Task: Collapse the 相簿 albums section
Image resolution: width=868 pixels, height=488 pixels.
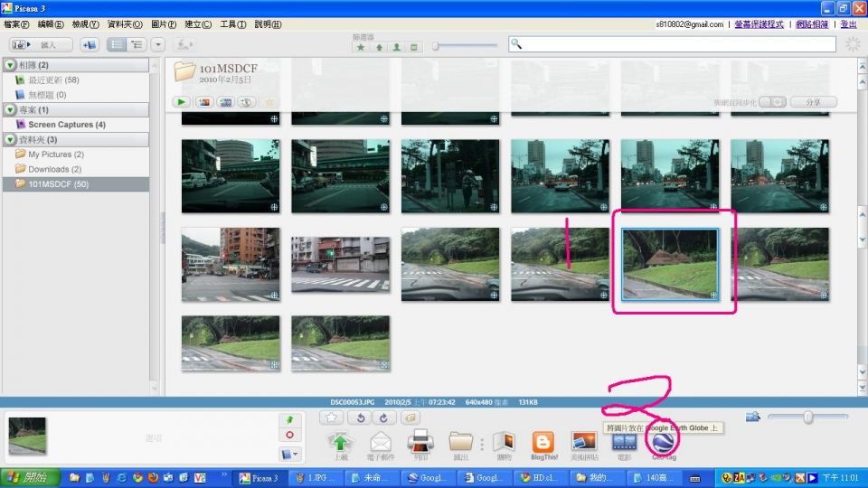Action: pos(10,65)
